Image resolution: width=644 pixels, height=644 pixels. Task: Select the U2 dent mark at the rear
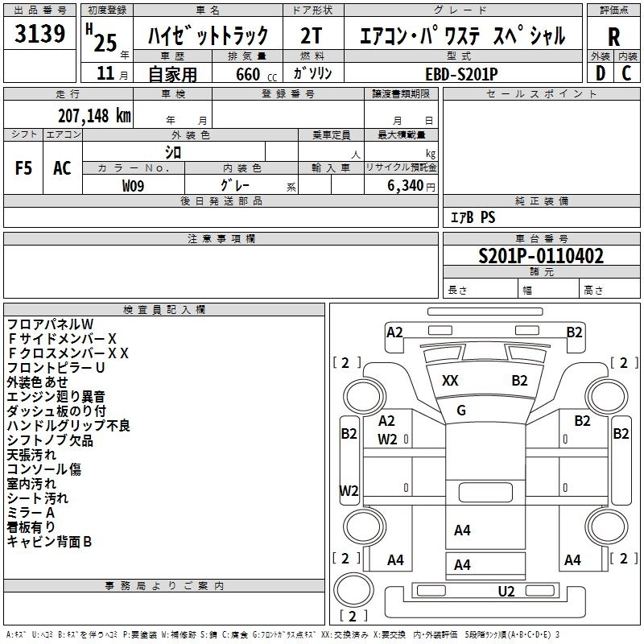506,592
